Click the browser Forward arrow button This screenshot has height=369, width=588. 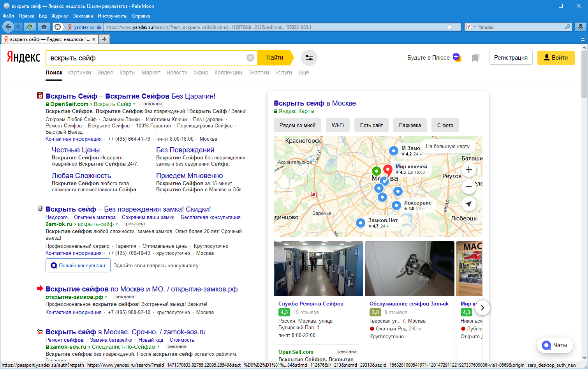pos(18,27)
